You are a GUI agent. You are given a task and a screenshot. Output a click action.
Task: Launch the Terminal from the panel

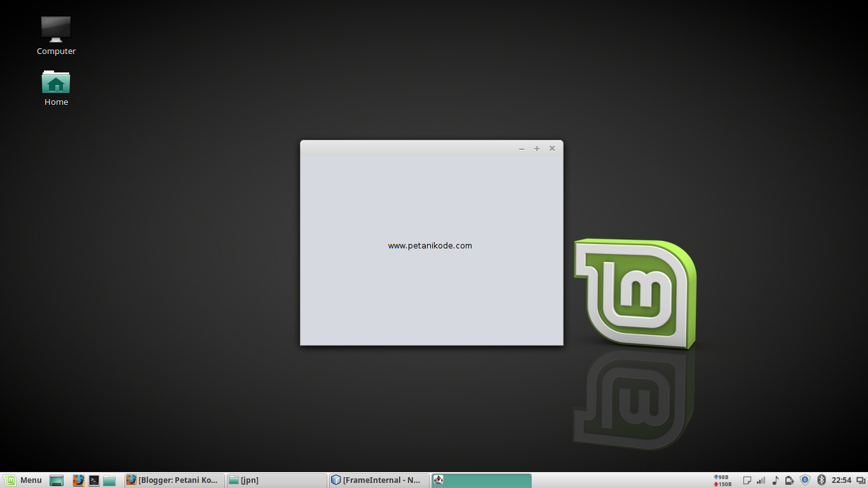pos(94,480)
